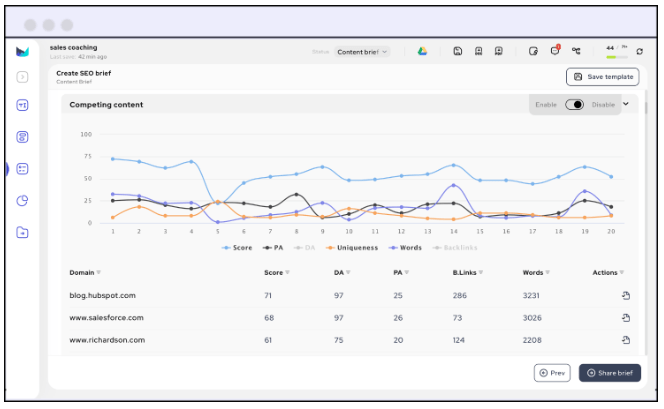Click the Save template button
Viewport: 664px width, 409px height.
click(603, 77)
